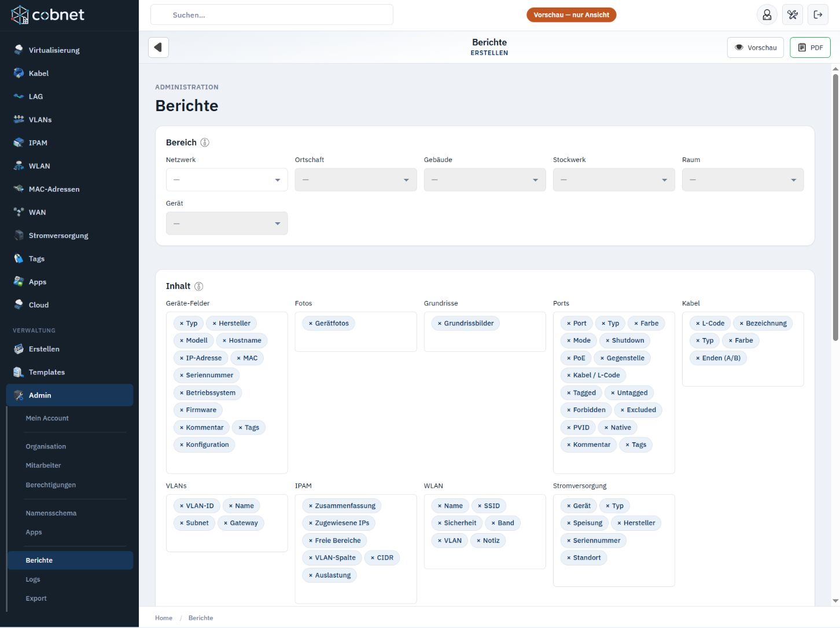The image size is (840, 628).
Task: Show info for the Inhalt section
Action: pos(198,286)
